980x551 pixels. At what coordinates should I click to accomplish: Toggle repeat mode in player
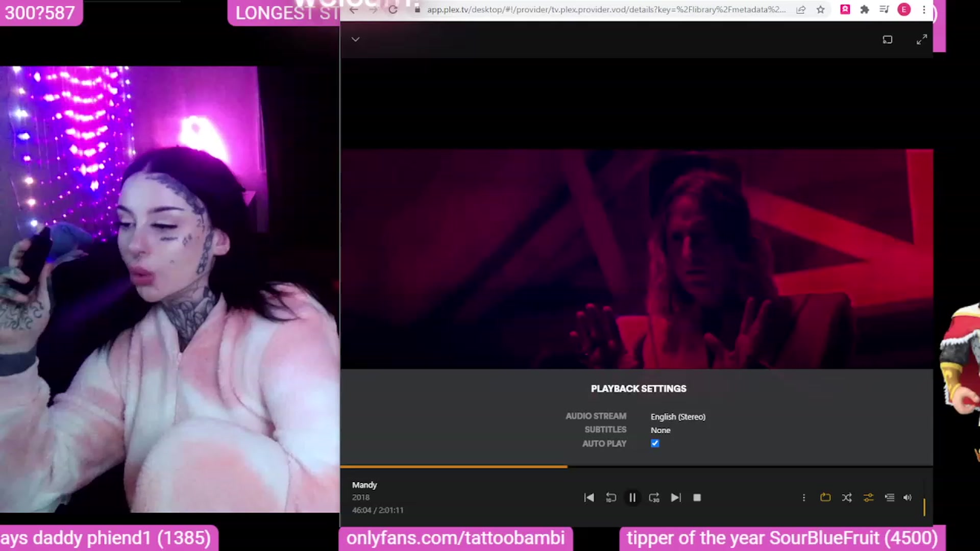[825, 497]
